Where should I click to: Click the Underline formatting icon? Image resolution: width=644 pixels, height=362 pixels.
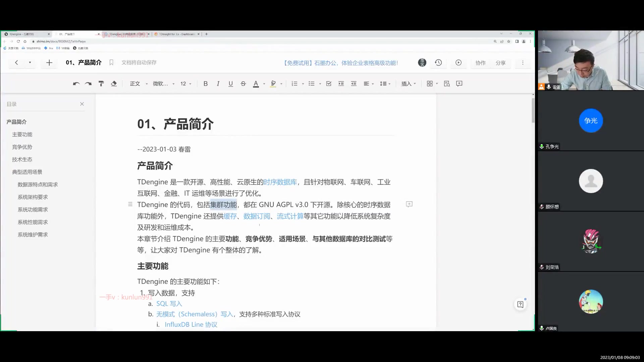[230, 83]
